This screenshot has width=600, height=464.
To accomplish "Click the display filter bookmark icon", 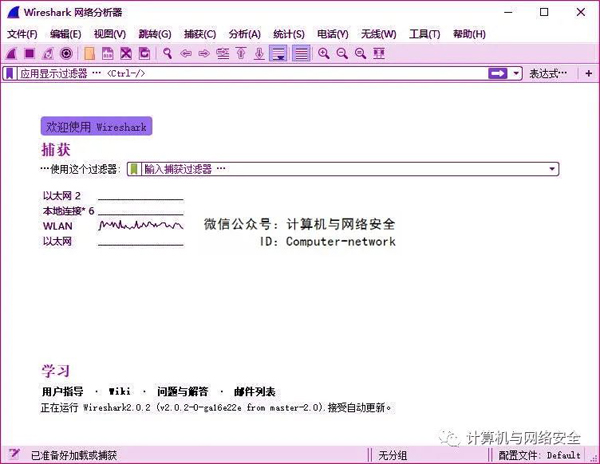I will tap(10, 73).
